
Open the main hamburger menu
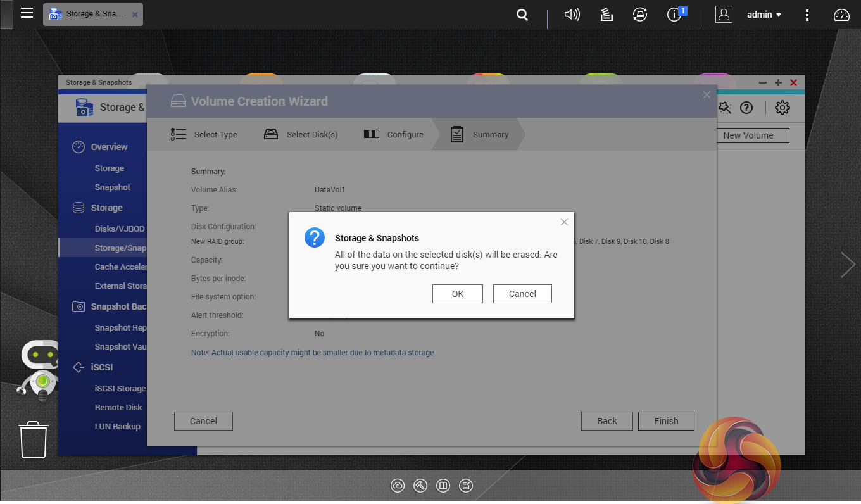tap(27, 13)
